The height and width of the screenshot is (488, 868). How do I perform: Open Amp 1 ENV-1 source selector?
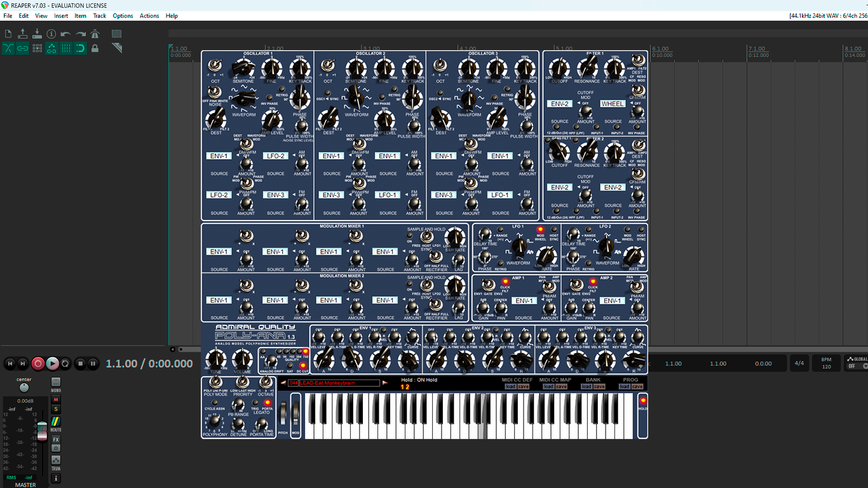pyautogui.click(x=524, y=301)
